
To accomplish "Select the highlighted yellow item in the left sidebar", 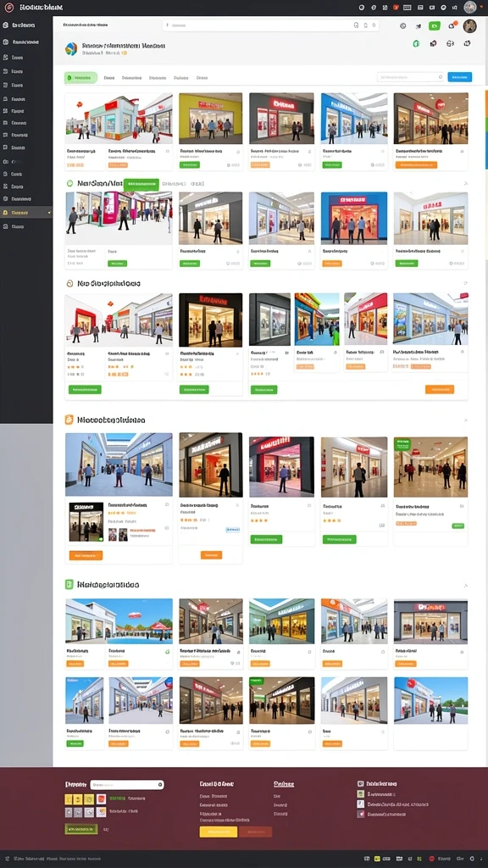I will point(26,213).
